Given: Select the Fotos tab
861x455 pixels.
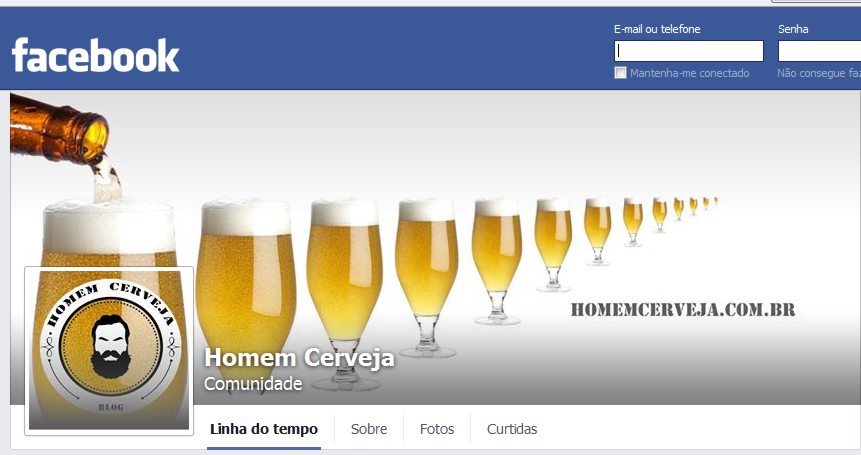Looking at the screenshot, I should (437, 429).
